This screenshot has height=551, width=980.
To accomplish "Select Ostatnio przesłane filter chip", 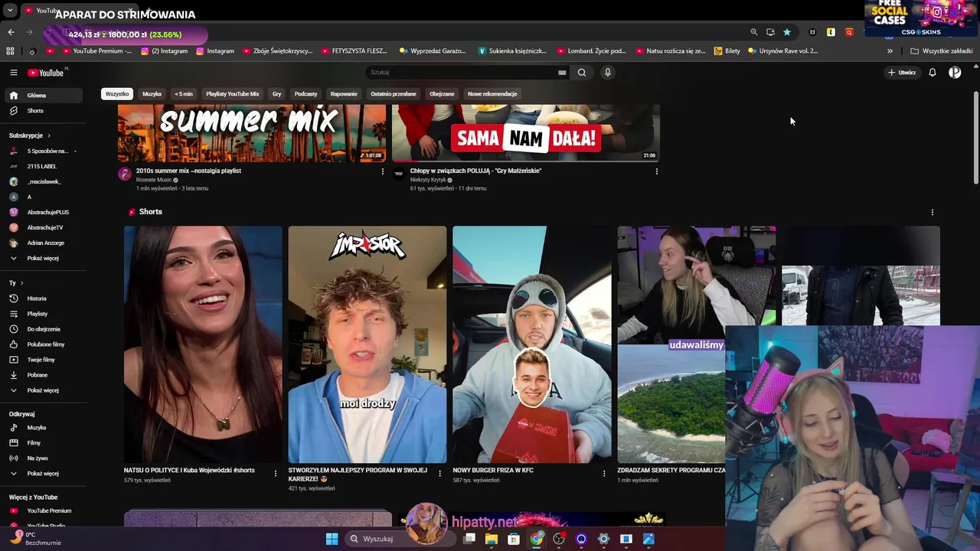I will pos(394,94).
